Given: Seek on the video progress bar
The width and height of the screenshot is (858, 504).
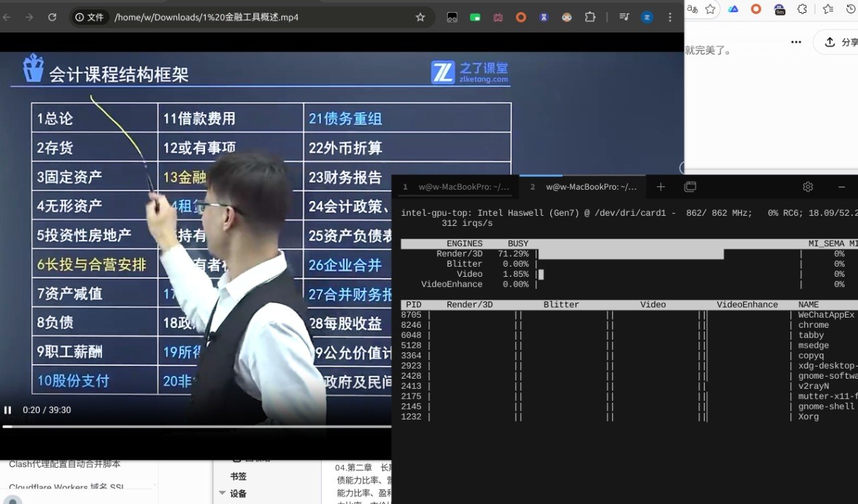Looking at the screenshot, I should [201, 426].
